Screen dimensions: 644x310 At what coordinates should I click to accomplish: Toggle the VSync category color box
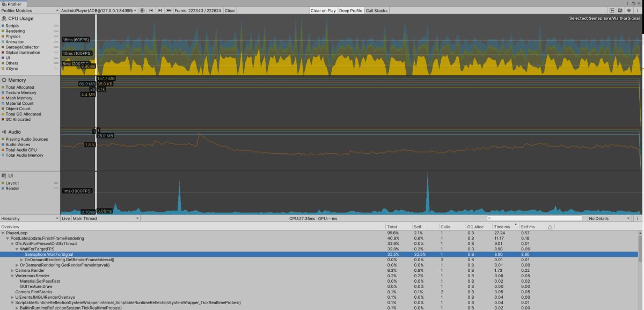point(3,69)
